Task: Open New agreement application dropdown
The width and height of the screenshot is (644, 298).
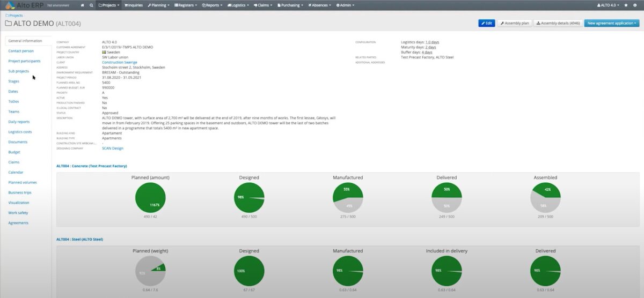Action: (x=612, y=24)
